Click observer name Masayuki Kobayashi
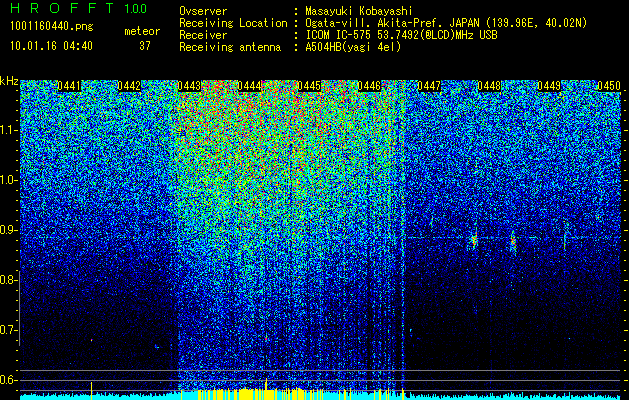 click(x=359, y=11)
